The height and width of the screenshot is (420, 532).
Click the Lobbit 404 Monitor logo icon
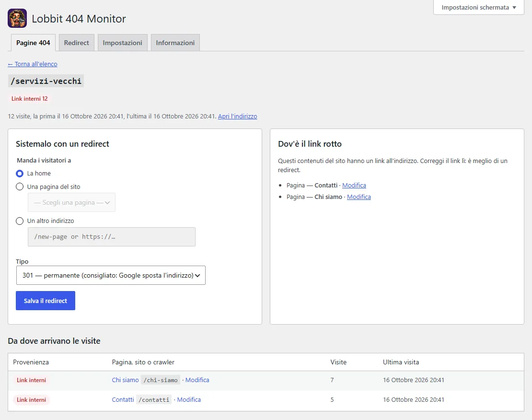point(17,18)
